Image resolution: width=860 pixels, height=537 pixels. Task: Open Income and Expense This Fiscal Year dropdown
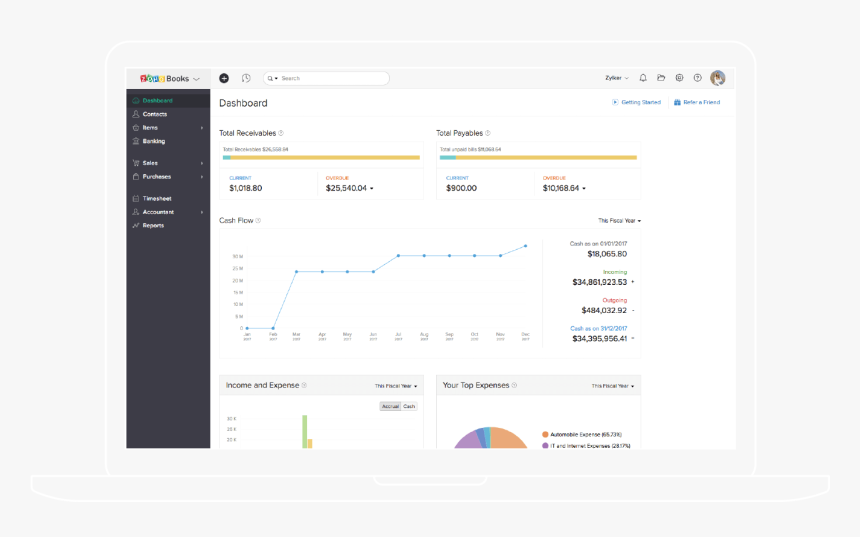point(396,386)
